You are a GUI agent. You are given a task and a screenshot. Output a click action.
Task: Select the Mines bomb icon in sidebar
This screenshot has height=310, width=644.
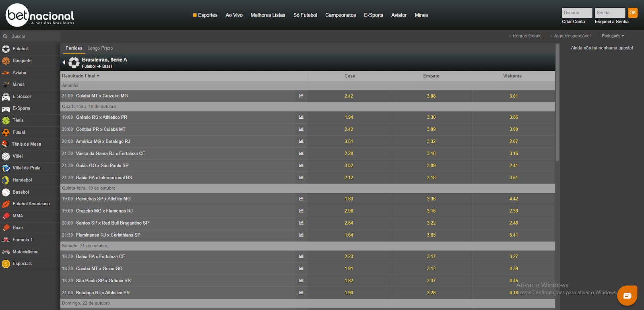click(x=6, y=85)
